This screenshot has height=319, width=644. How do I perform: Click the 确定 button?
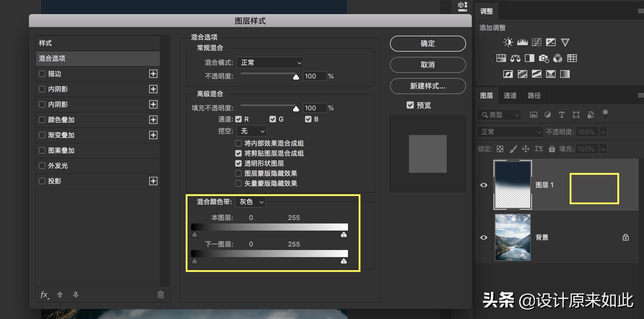[x=428, y=43]
